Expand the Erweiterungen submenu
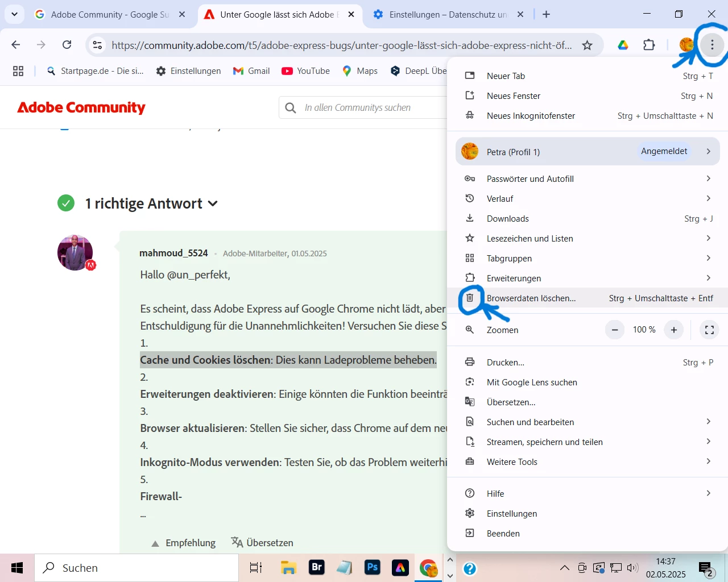The image size is (728, 582). click(588, 278)
